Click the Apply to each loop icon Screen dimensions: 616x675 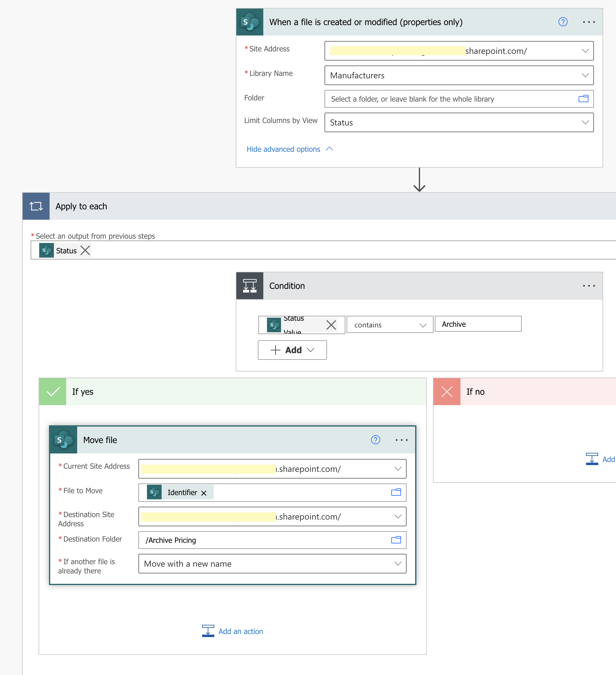click(36, 206)
